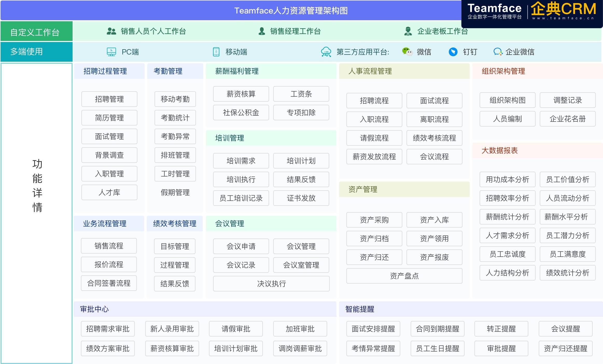Select the 企业老板工作台 boss icon
603x364 pixels.
pyautogui.click(x=408, y=31)
